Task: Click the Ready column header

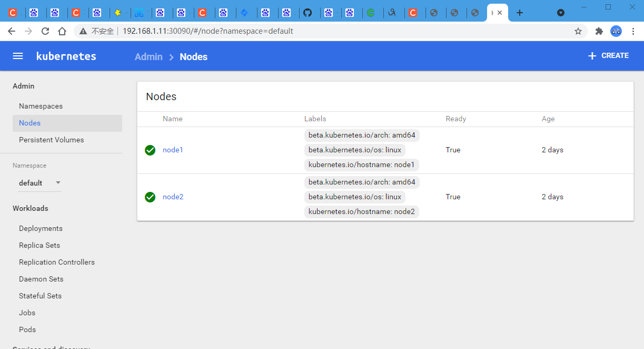Action: [x=455, y=119]
